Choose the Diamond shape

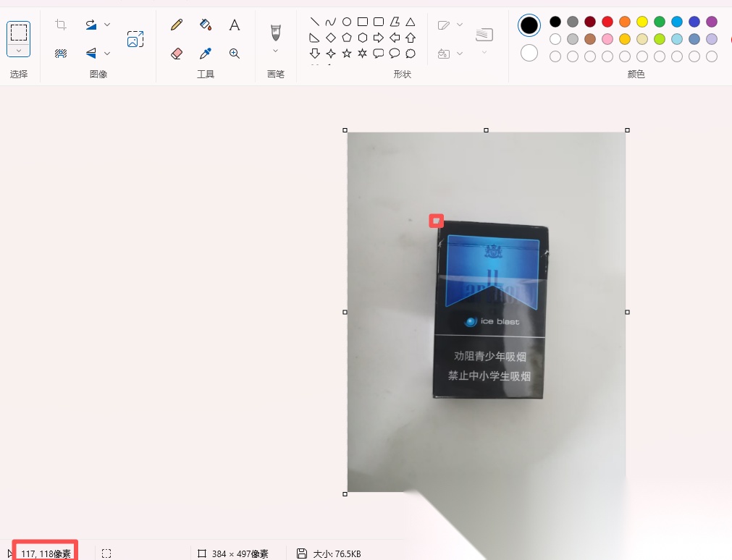(330, 38)
